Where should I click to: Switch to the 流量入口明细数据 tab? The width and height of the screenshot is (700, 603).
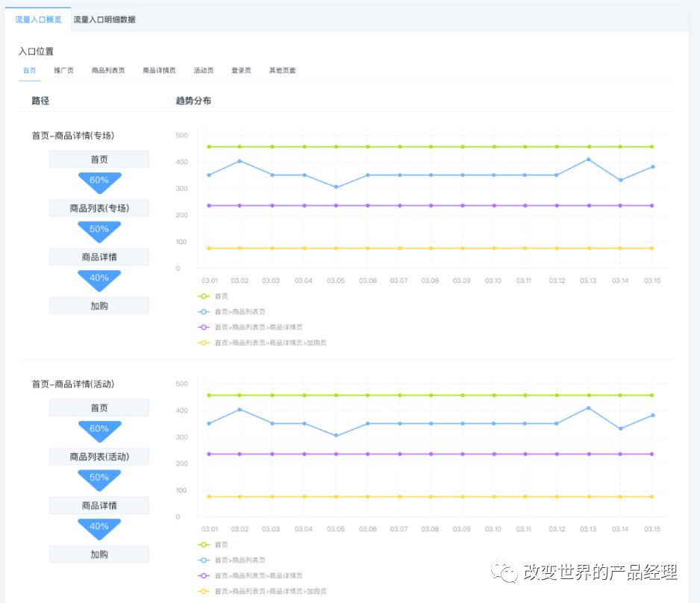point(104,19)
